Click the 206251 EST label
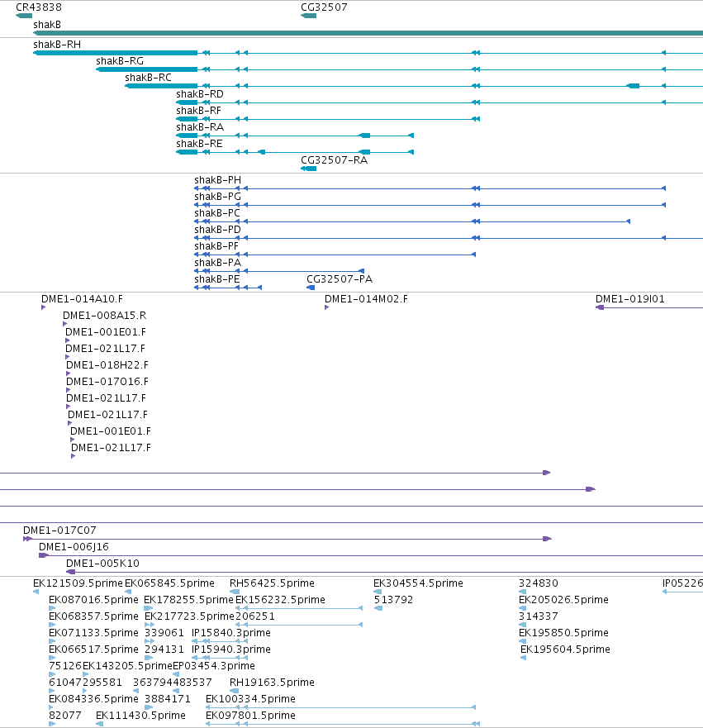This screenshot has width=703, height=728. (255, 616)
